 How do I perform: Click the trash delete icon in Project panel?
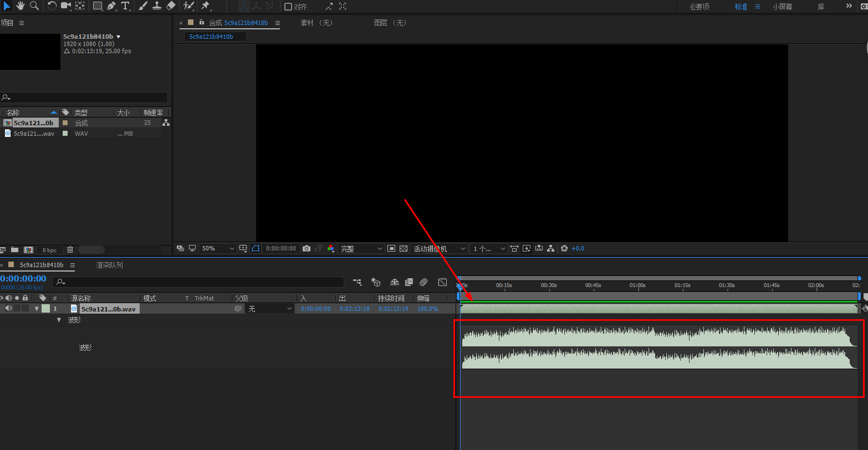70,250
